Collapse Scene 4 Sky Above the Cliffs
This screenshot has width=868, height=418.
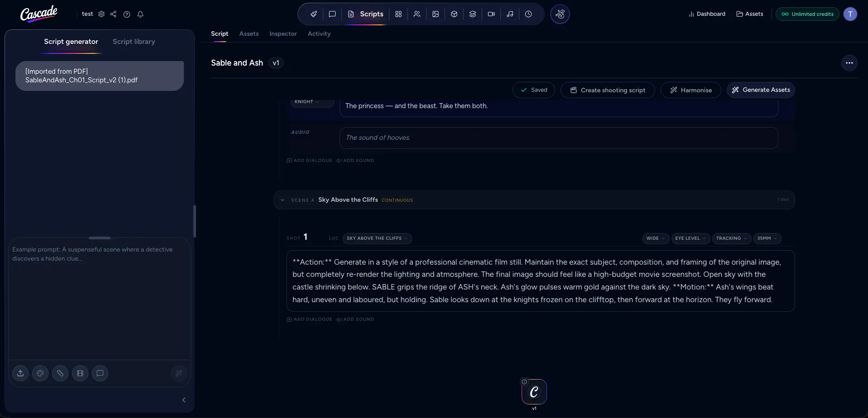coord(283,200)
